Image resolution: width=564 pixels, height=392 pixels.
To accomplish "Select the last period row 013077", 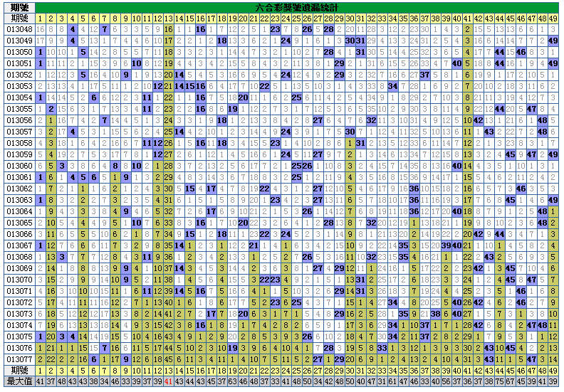I will tap(19, 359).
